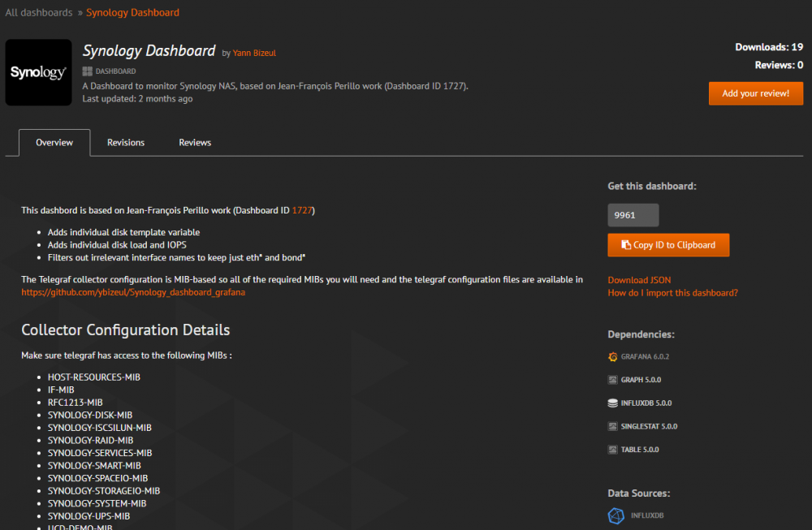Open Dashboard ID 1727 link

click(302, 210)
